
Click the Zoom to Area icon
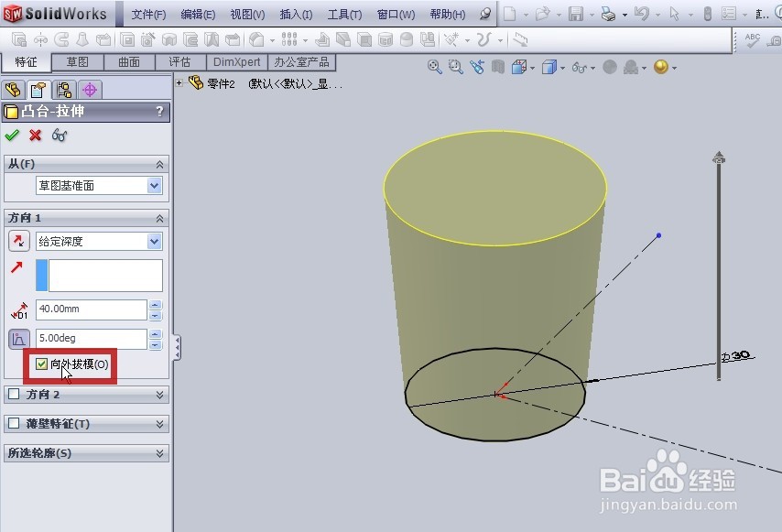point(455,67)
